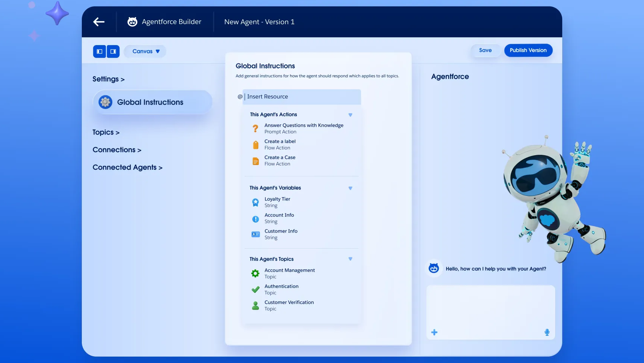Click the Create a Case document icon
Viewport: 644px width, 363px height.
point(256,161)
